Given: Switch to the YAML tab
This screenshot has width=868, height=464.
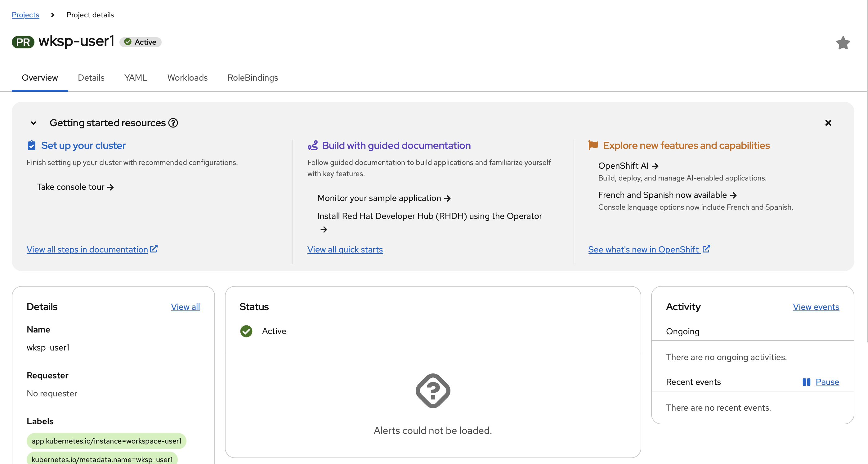Looking at the screenshot, I should pyautogui.click(x=136, y=78).
